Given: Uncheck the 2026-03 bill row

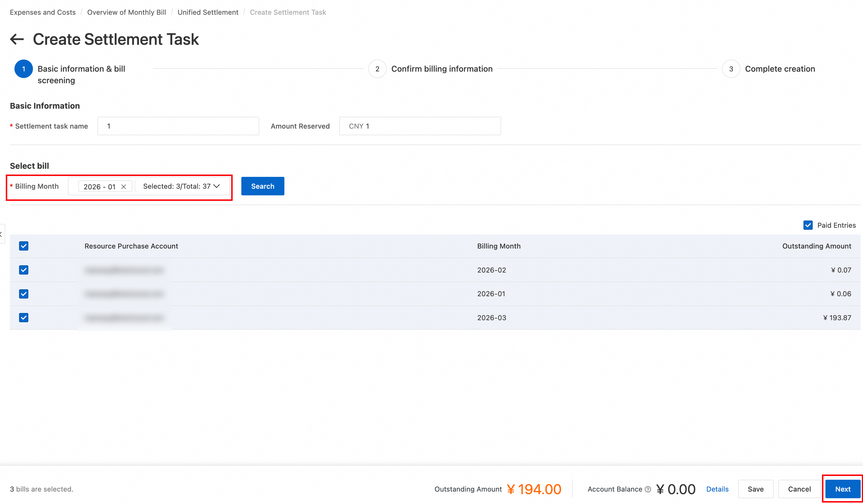Looking at the screenshot, I should click(x=24, y=317).
